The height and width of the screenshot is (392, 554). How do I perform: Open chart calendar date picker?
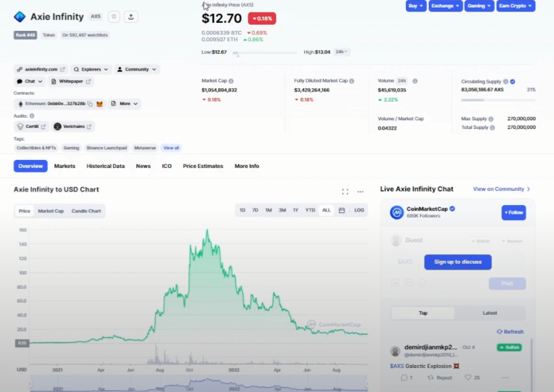click(342, 210)
